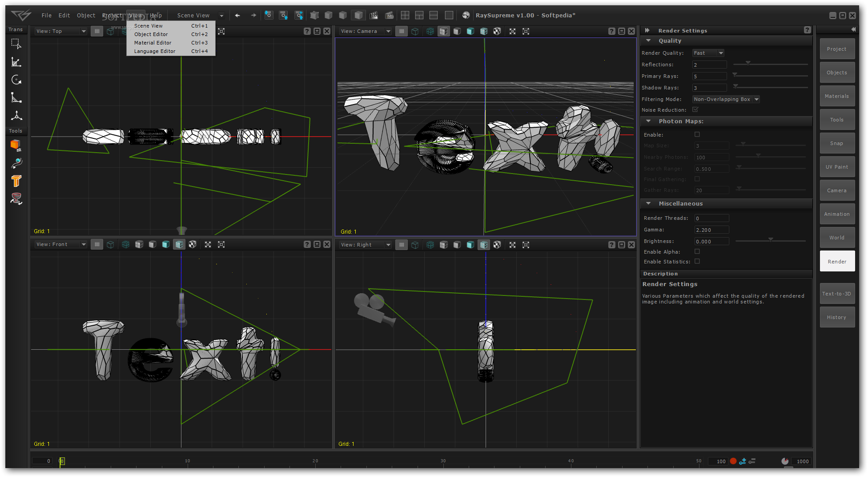Select the 3D Text tool icon
The width and height of the screenshot is (868, 477).
16,181
